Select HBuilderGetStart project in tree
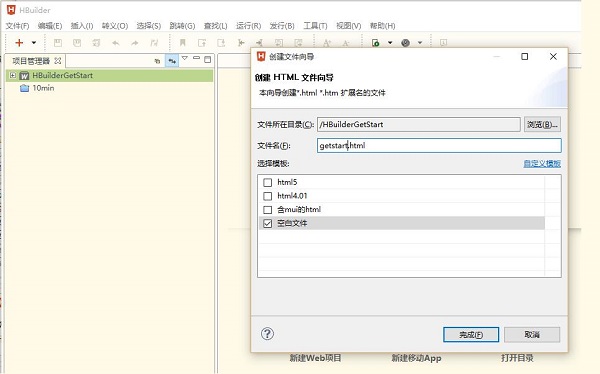 tap(62, 75)
